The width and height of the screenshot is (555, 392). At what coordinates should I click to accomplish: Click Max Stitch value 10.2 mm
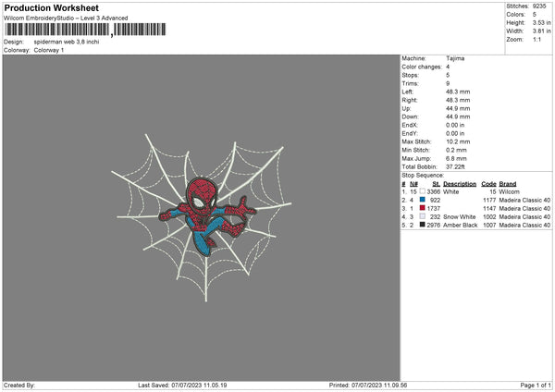coord(458,141)
